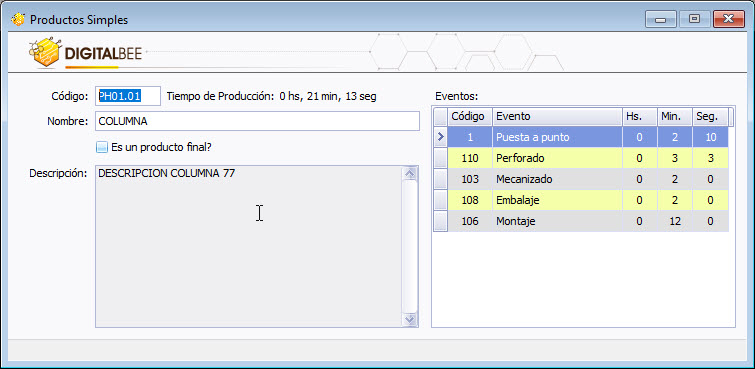
Task: Click code cell 108
Action: 470,200
